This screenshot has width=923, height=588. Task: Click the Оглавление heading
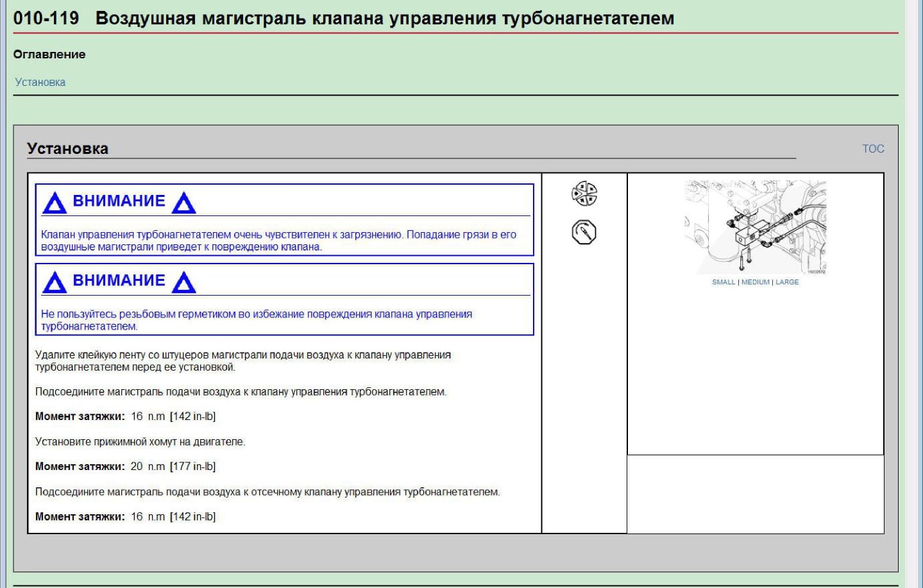click(49, 55)
